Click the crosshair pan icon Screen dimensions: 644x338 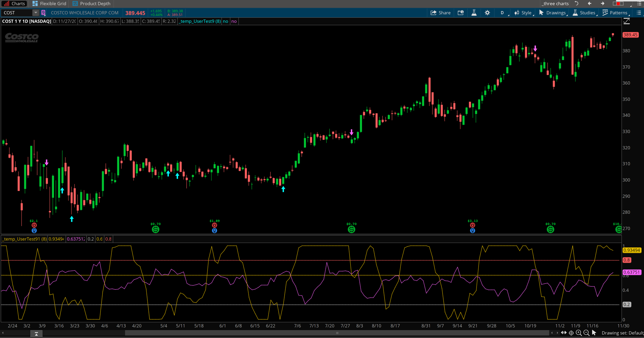point(571,333)
